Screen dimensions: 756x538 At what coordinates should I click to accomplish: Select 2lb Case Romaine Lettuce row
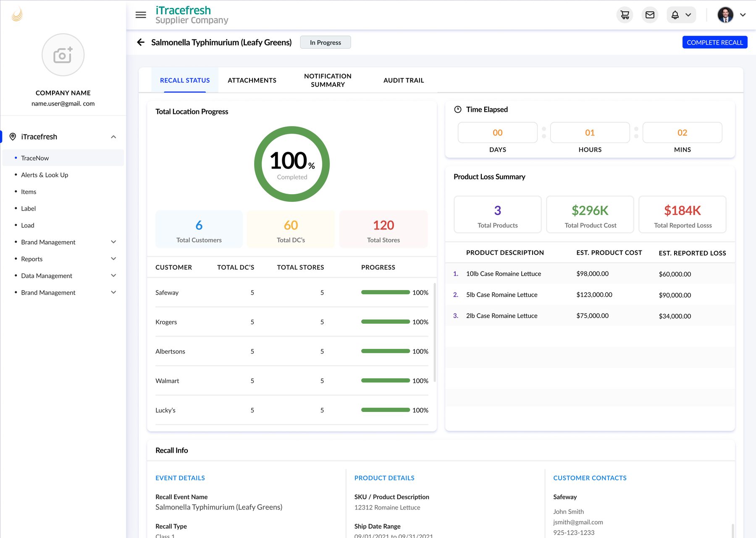point(590,315)
